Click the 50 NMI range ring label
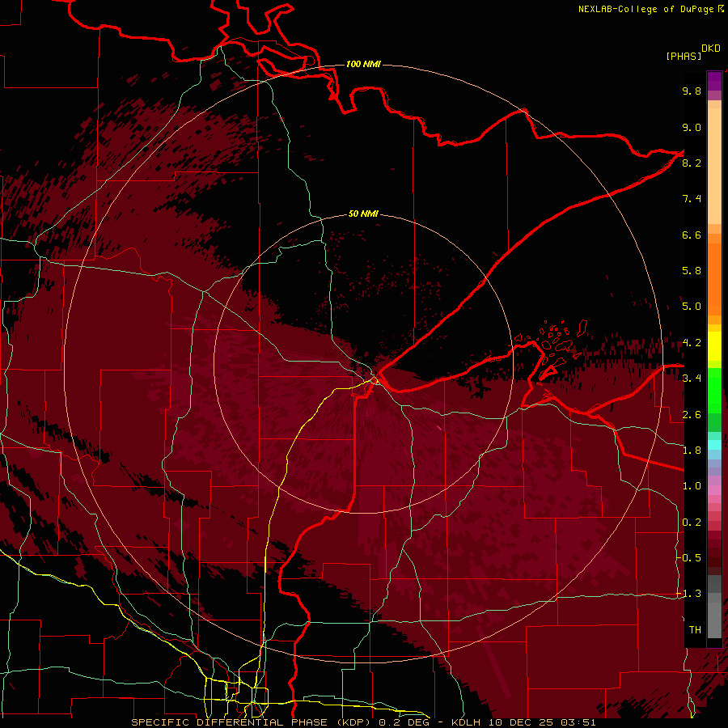 point(363,214)
